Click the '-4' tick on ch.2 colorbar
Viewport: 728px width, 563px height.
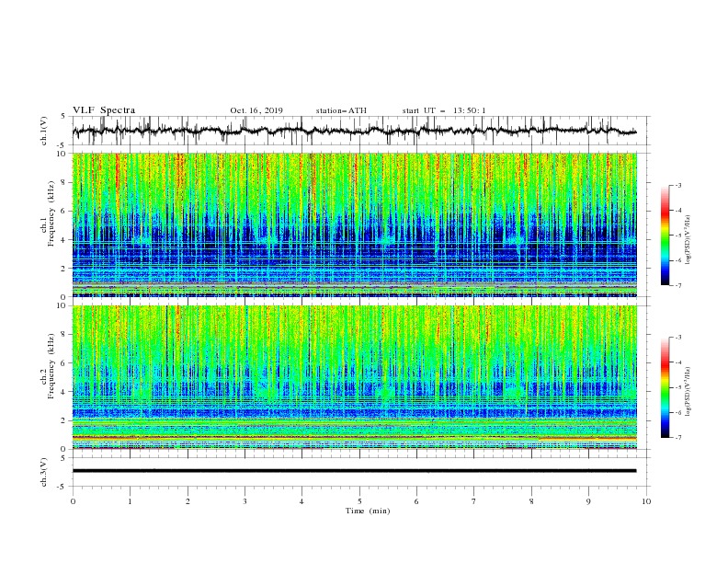click(677, 362)
